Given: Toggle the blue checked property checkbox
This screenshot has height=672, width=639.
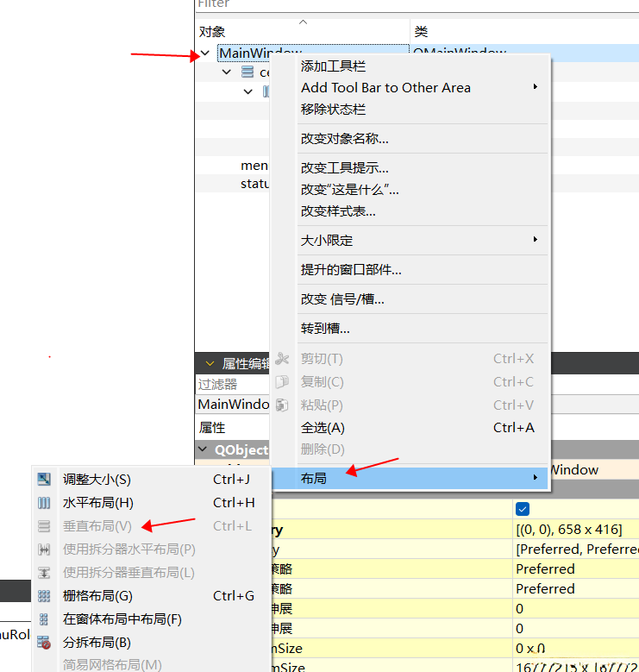Looking at the screenshot, I should coord(523,509).
